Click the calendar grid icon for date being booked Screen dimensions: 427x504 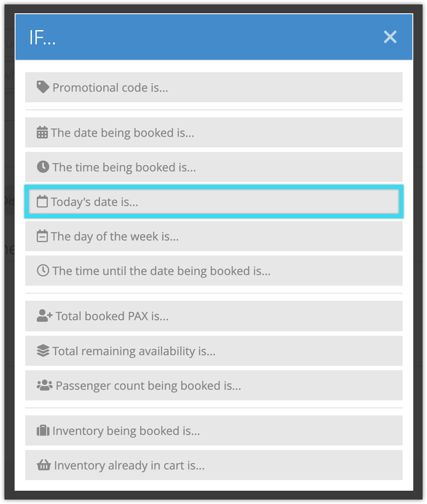pyautogui.click(x=42, y=132)
